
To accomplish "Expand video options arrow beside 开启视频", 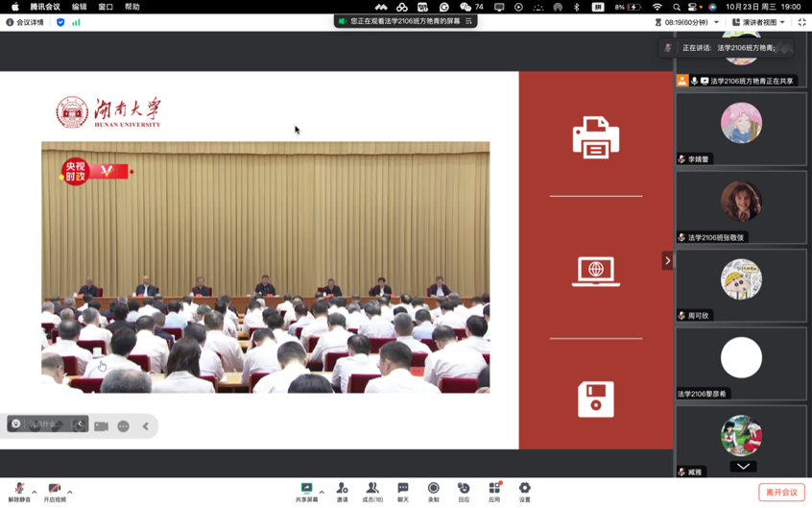I will (x=70, y=492).
